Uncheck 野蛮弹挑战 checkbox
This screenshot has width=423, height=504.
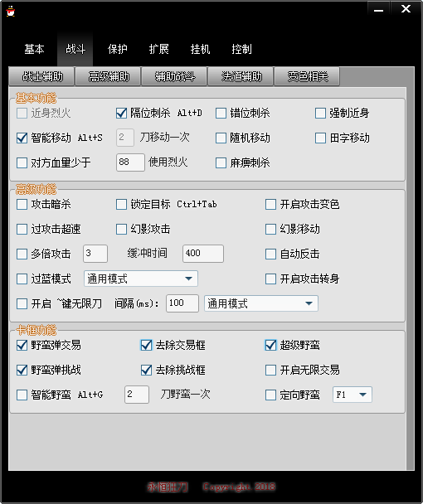[22, 370]
